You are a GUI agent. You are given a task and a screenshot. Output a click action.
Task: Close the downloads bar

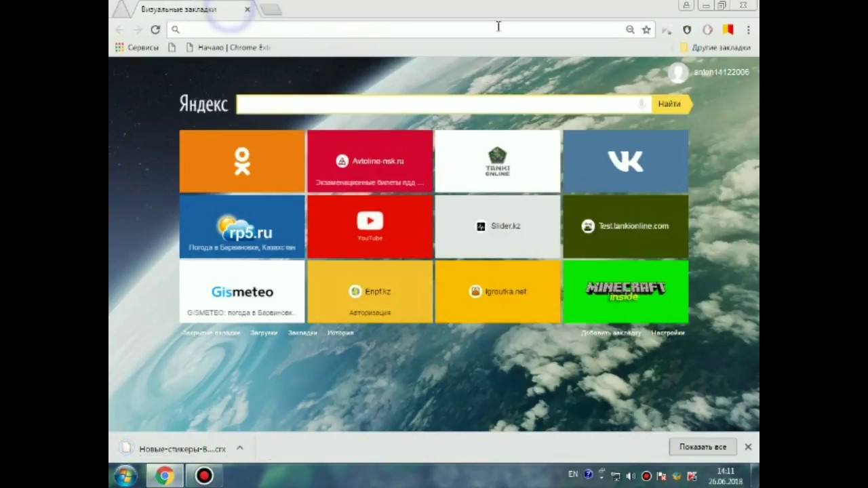748,447
